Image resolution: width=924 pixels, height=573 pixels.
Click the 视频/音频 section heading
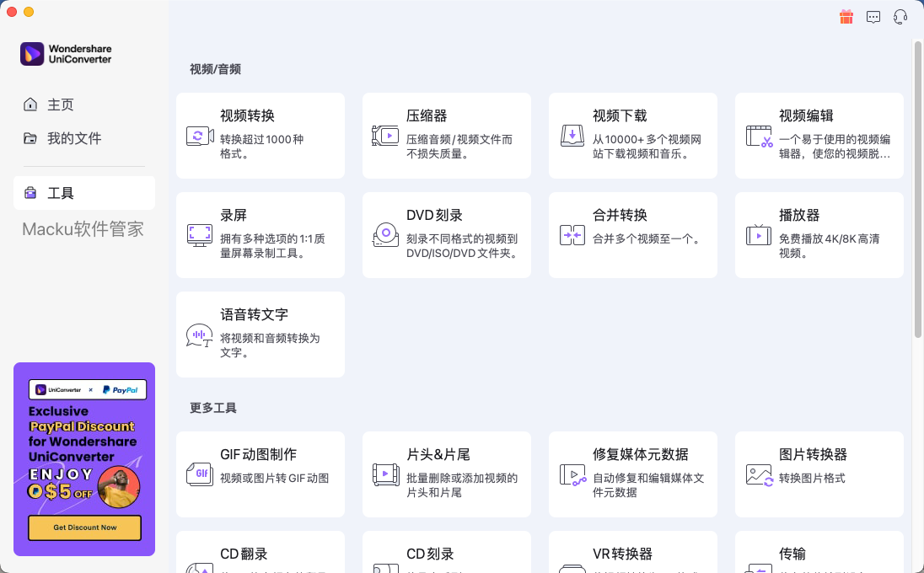215,69
